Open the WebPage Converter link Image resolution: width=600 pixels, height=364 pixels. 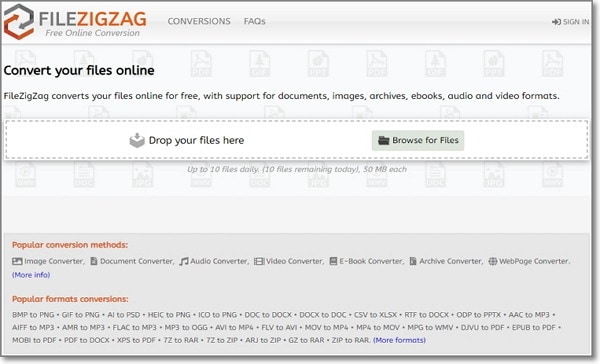[x=534, y=261]
